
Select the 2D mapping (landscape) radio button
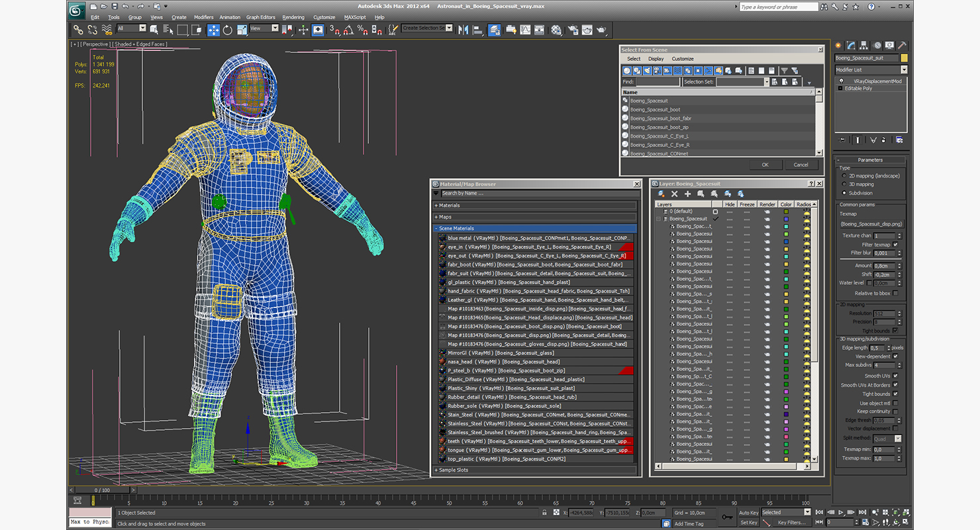click(x=844, y=176)
